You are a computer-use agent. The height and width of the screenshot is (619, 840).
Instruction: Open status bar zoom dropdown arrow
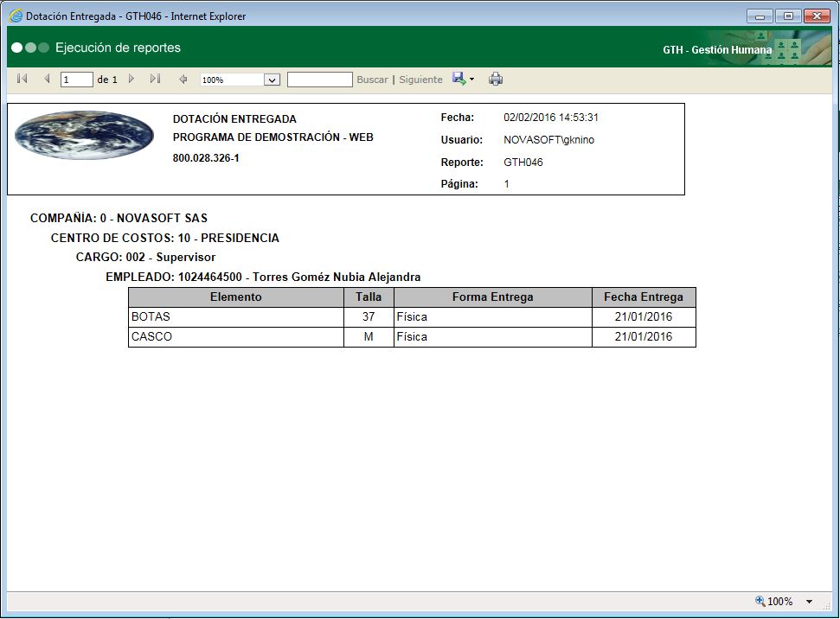pos(809,602)
